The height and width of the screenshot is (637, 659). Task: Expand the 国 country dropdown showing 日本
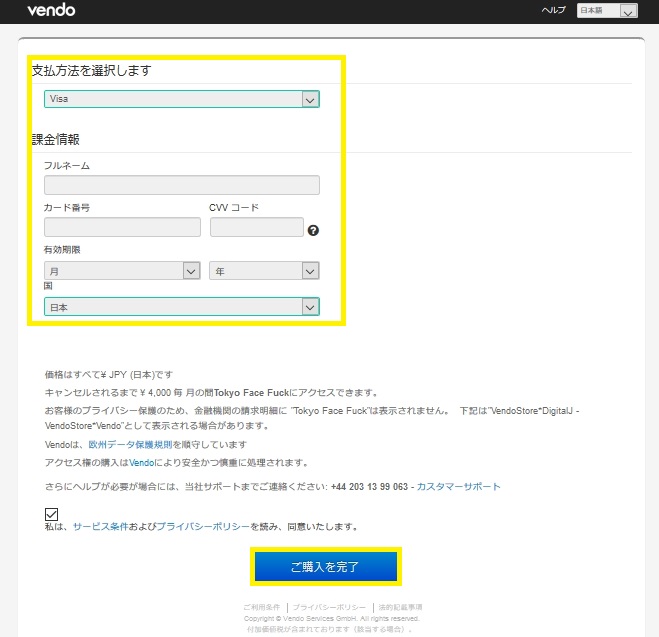(181, 307)
